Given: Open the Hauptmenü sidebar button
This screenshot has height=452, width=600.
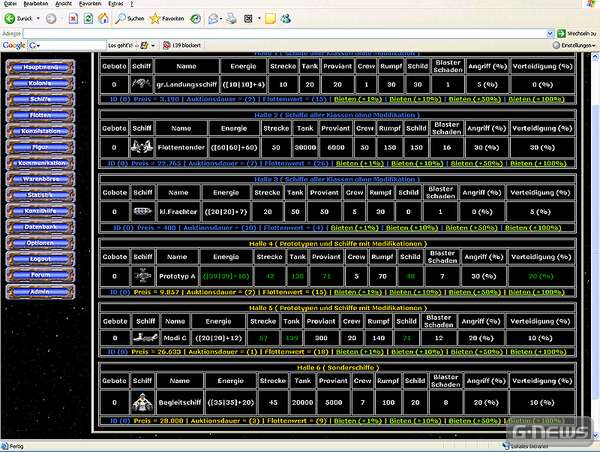Looking at the screenshot, I should point(41,67).
